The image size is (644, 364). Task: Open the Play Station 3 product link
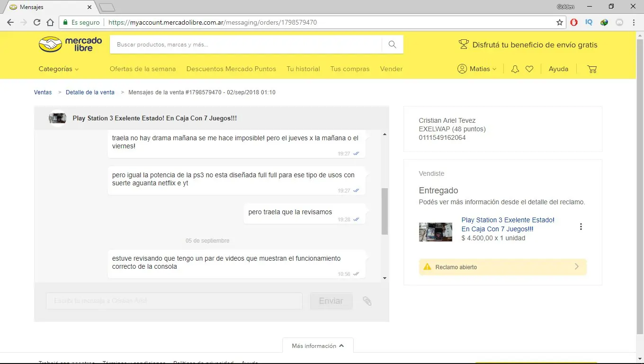(508, 224)
